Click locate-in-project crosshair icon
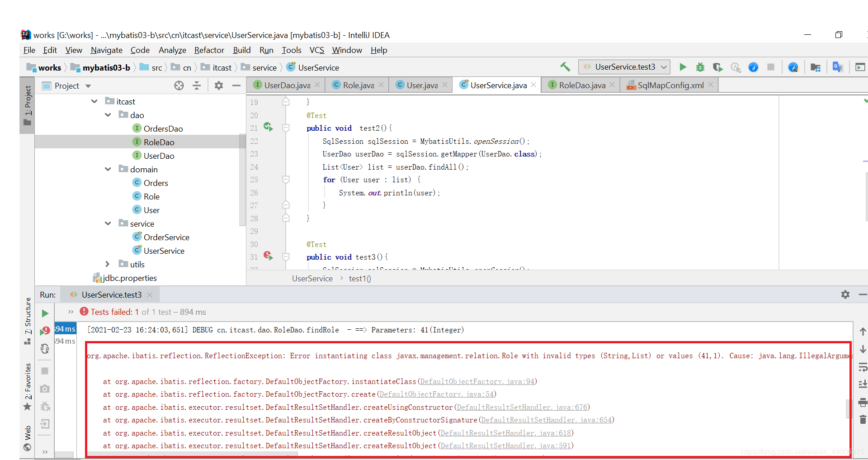Viewport: 868px width, 460px height. pos(179,85)
